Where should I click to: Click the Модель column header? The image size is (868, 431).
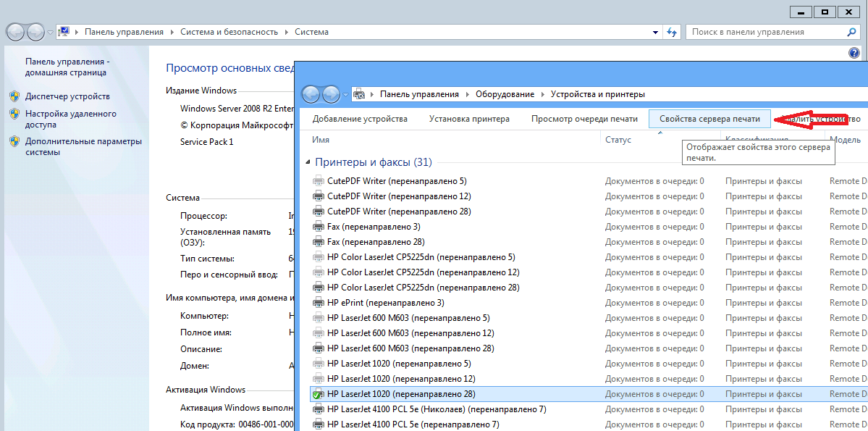point(846,140)
